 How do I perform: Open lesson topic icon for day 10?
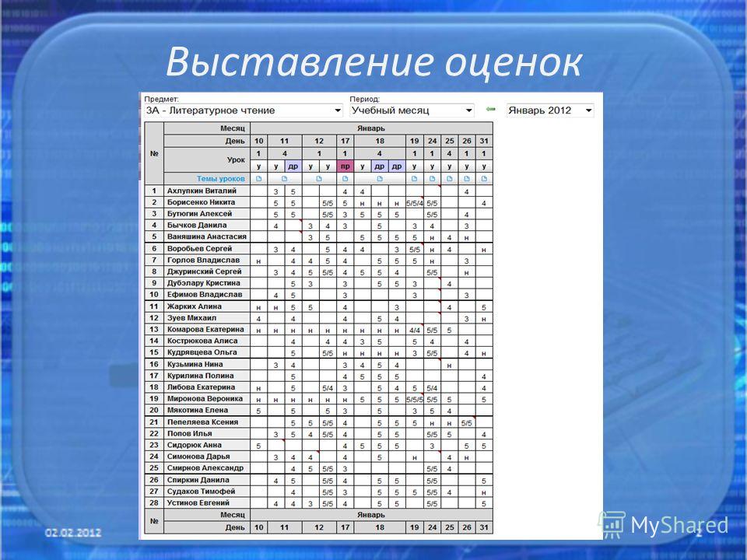[x=258, y=179]
